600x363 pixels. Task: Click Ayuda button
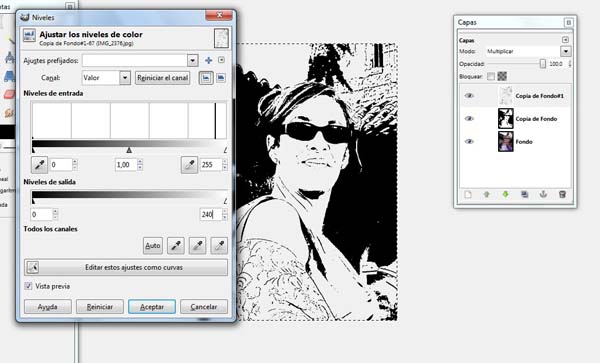tap(47, 307)
